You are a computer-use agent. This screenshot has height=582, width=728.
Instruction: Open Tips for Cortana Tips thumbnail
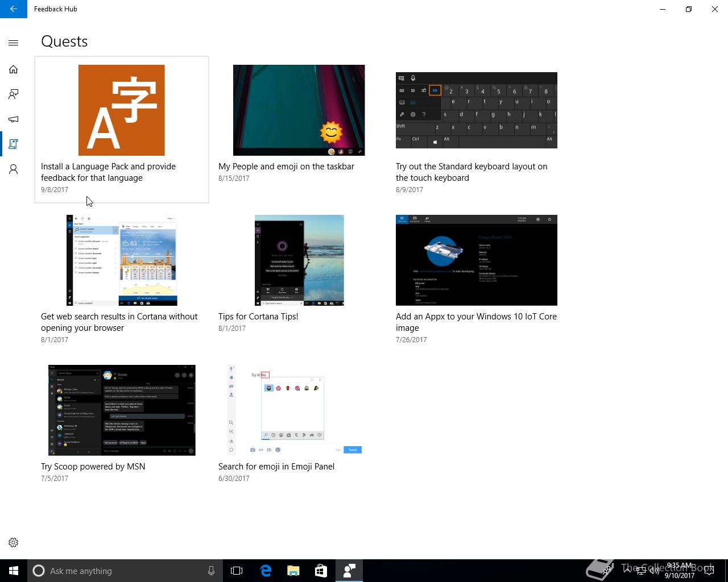[299, 260]
